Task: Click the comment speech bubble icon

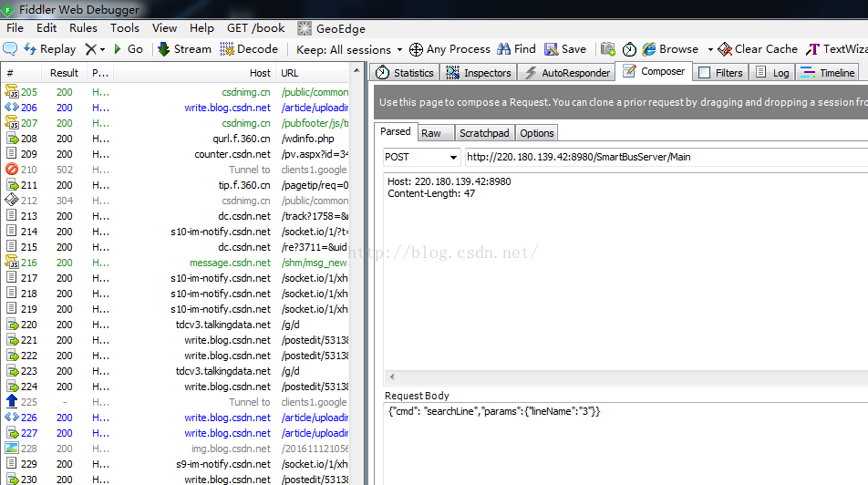Action: coord(10,48)
